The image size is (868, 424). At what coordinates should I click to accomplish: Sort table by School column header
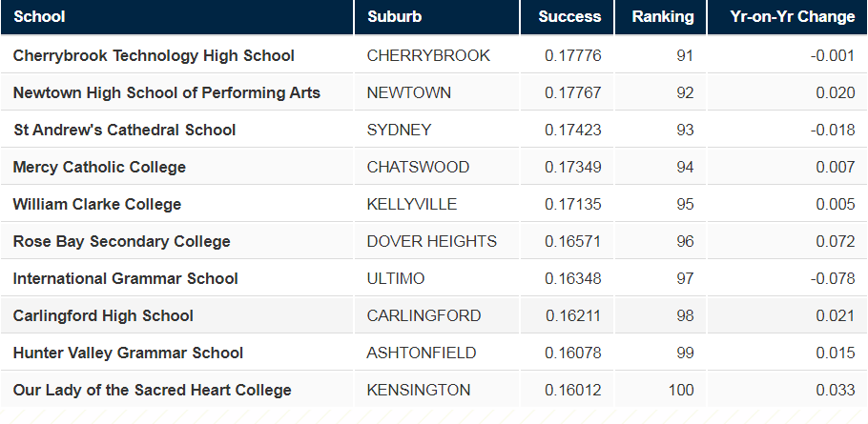[39, 16]
